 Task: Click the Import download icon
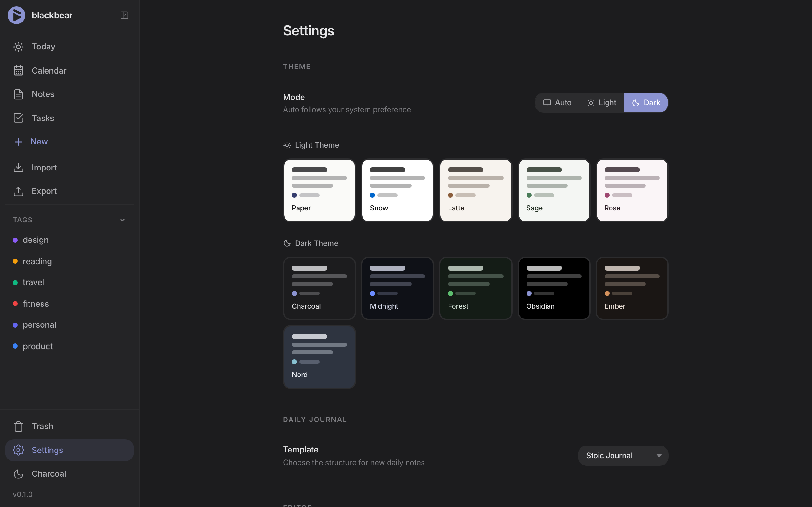pyautogui.click(x=18, y=167)
